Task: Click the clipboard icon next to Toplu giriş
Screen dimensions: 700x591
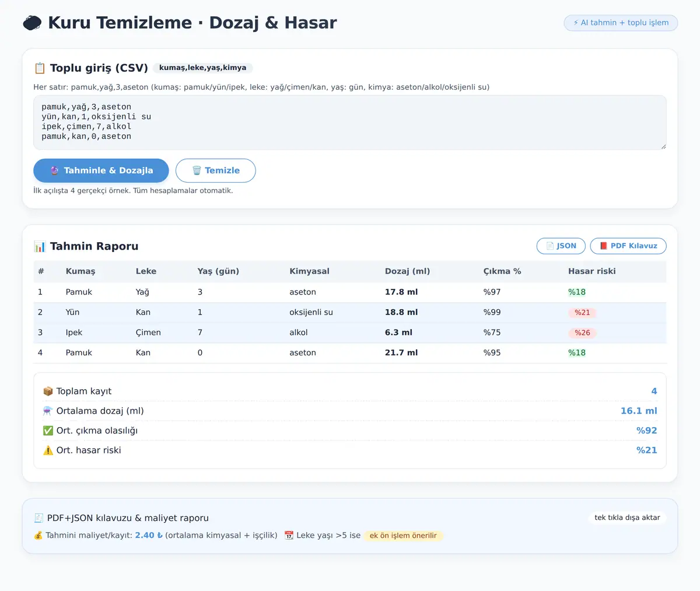Action: tap(40, 68)
